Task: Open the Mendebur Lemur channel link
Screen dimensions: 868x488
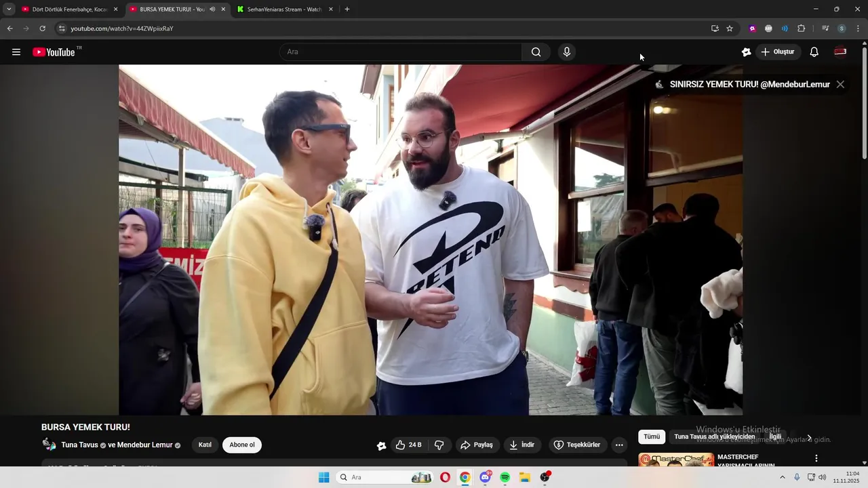Action: point(145,445)
